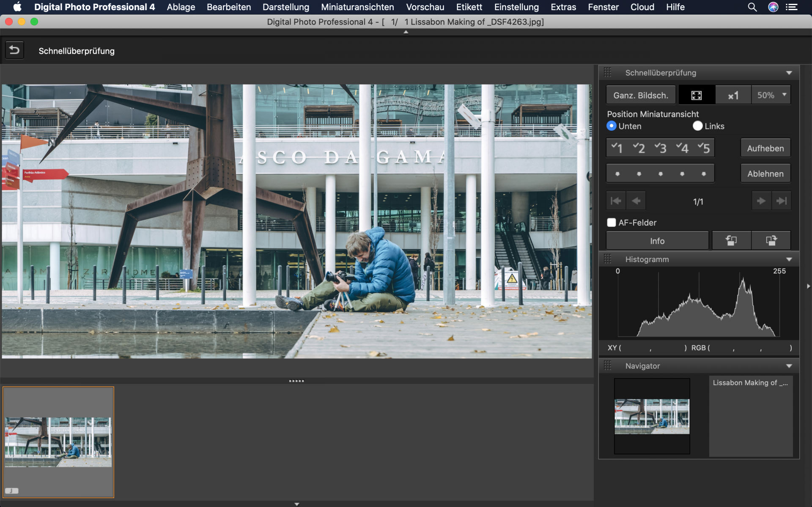The width and height of the screenshot is (812, 507).
Task: Rotate image left icon
Action: pos(731,240)
